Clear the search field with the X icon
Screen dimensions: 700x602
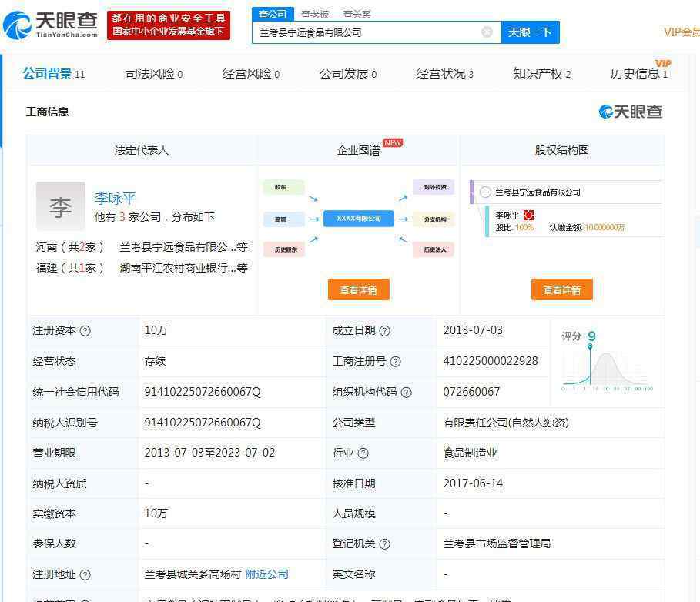[487, 32]
